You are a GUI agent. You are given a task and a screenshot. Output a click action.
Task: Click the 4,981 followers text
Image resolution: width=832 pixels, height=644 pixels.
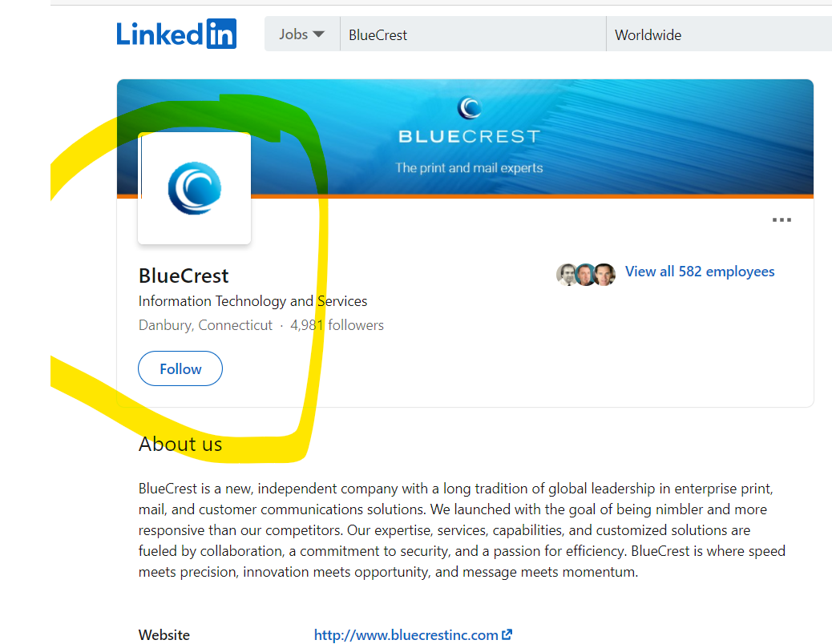click(x=337, y=325)
